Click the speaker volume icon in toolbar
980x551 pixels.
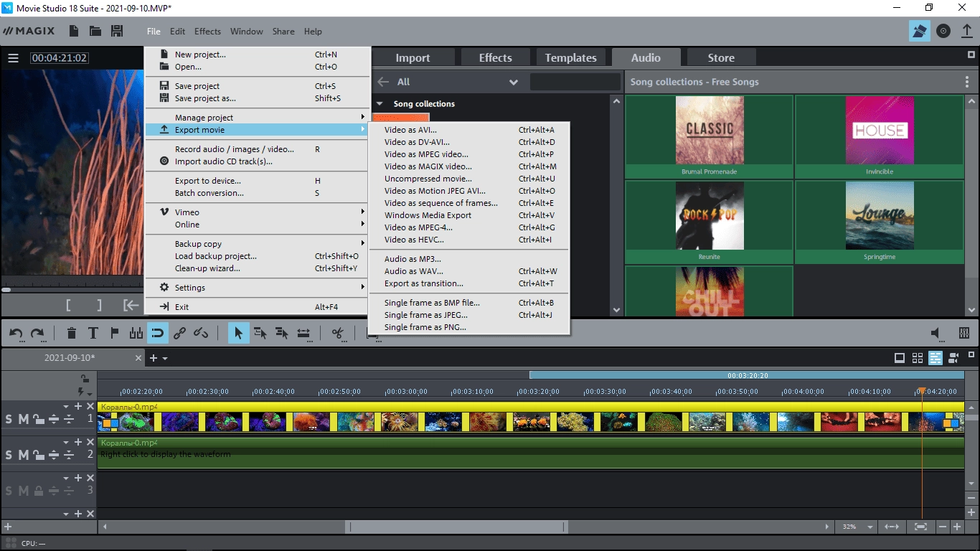(936, 333)
